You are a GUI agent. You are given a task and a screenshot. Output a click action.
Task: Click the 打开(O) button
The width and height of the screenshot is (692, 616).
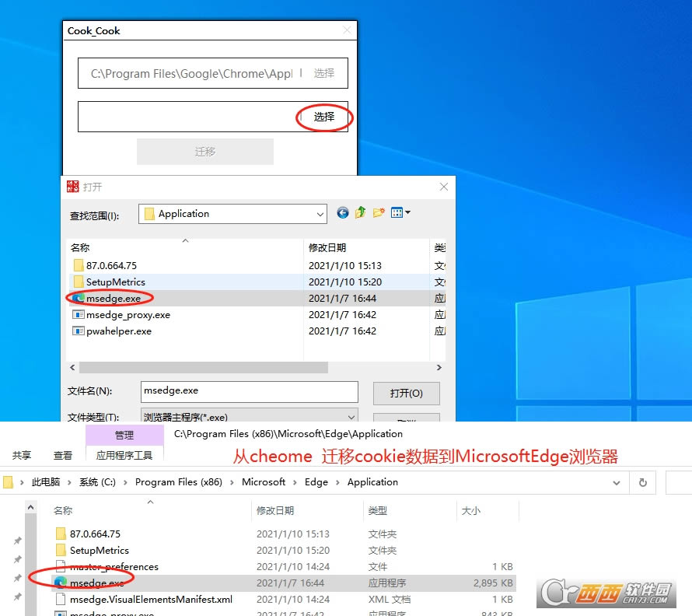pos(406,393)
